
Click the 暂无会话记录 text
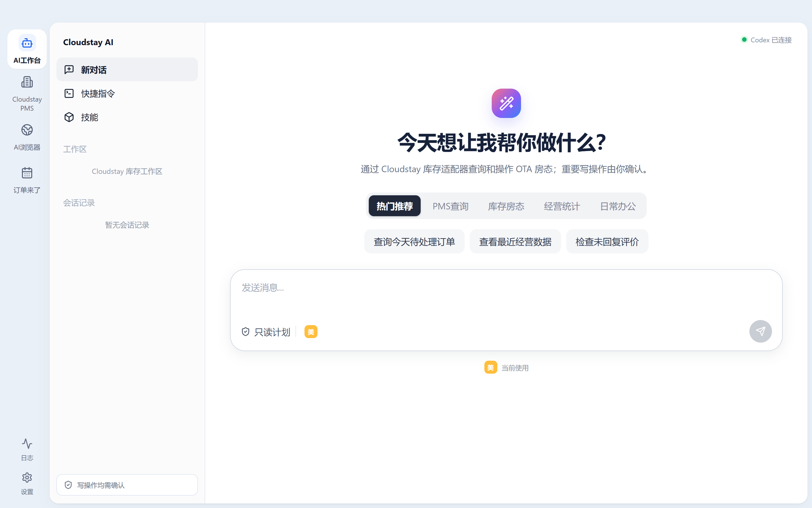tap(127, 225)
